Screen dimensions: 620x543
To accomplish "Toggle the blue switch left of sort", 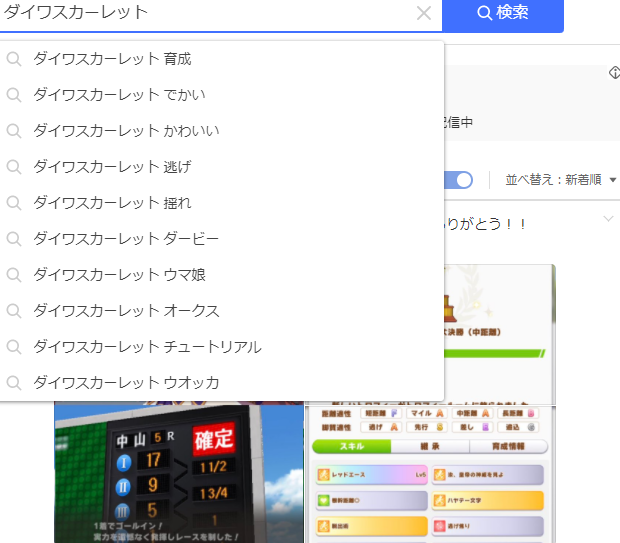I will [459, 180].
